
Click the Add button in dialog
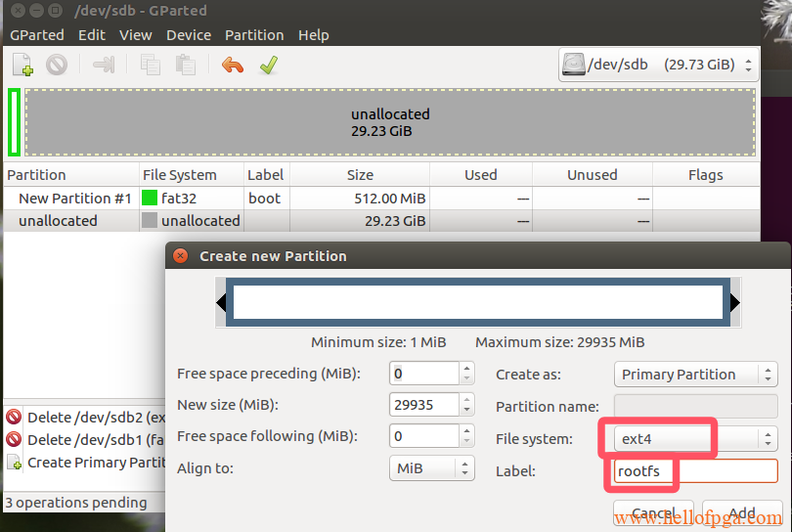pyautogui.click(x=742, y=513)
